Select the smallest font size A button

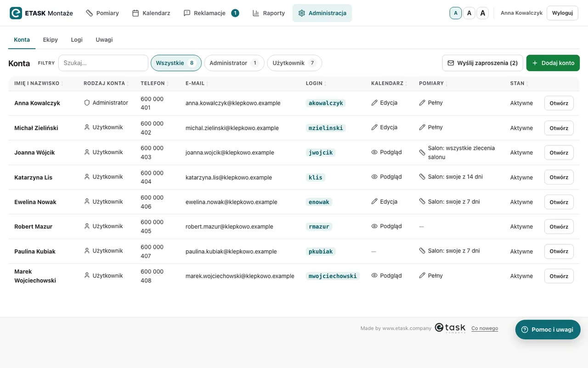[x=456, y=13]
